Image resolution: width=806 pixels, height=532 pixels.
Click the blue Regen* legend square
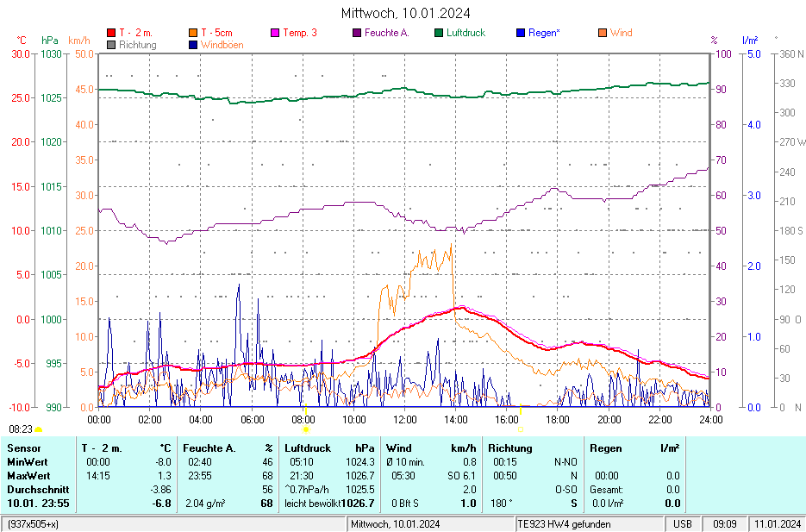(521, 33)
